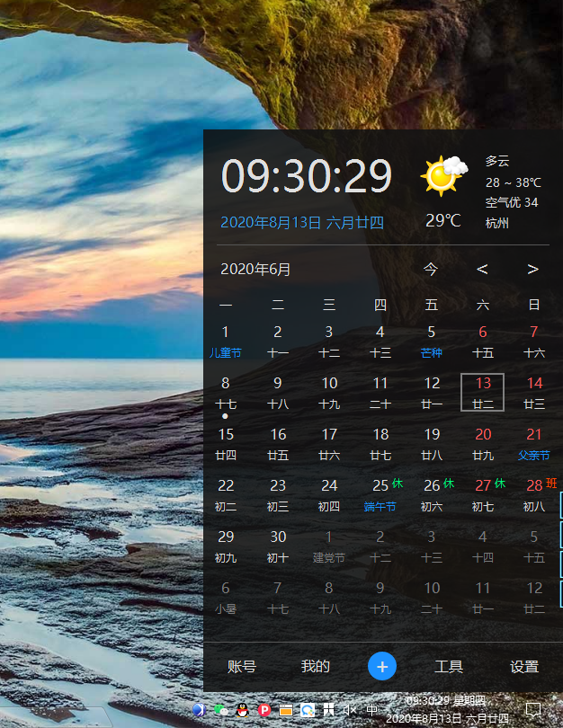Open the 账号 account tab
563x728 pixels.
point(242,666)
